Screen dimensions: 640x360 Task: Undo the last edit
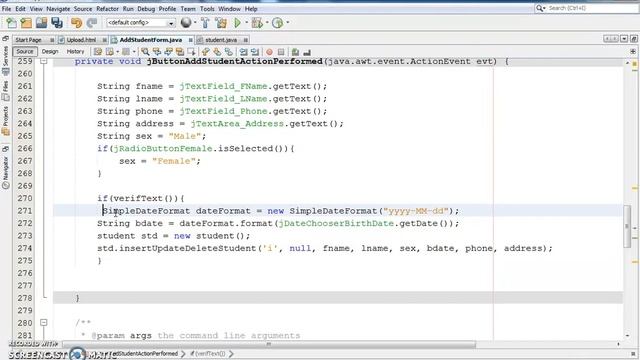[x=76, y=23]
